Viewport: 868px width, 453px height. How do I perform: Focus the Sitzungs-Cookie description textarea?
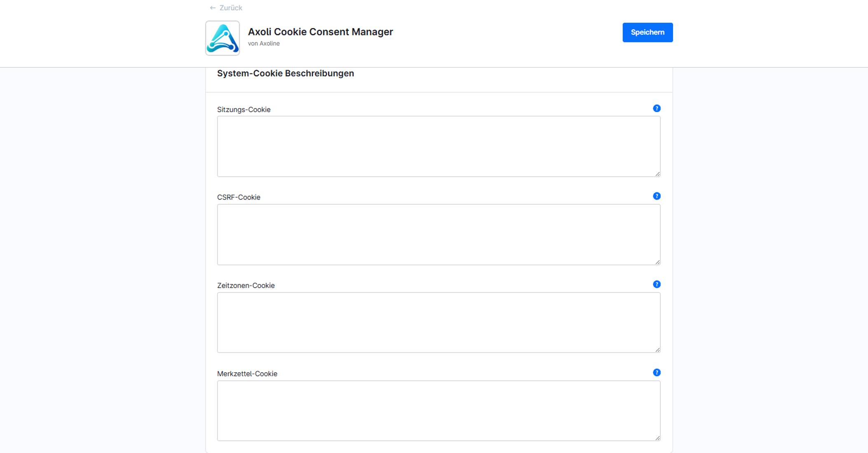click(439, 146)
